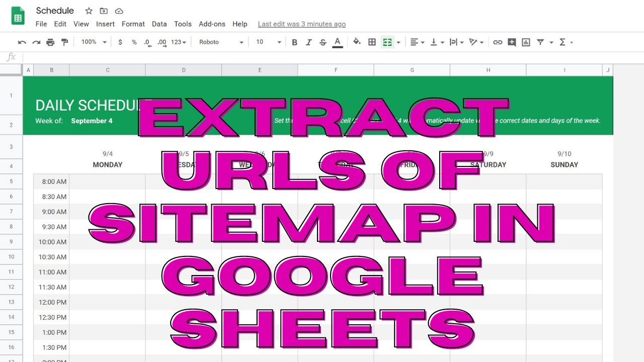Expand the filter views dropdown arrow
The width and height of the screenshot is (644, 362).
pos(551,42)
